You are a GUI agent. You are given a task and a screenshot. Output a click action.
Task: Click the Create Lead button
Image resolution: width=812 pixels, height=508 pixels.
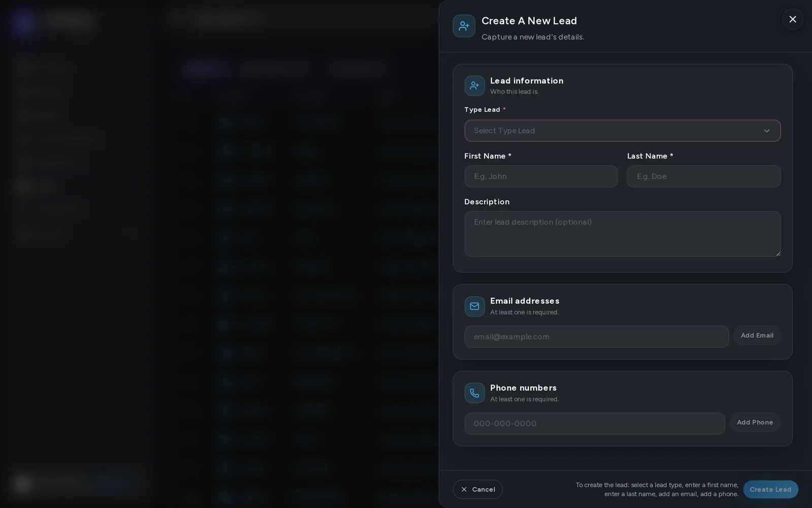point(770,489)
